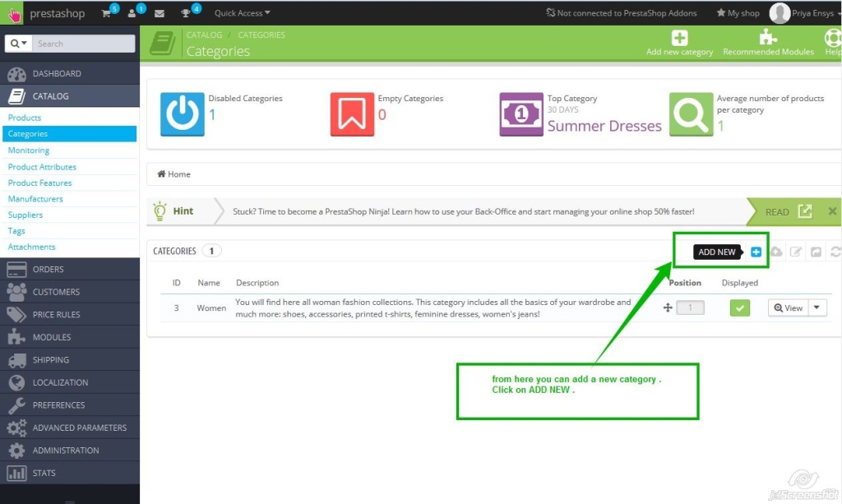Image resolution: width=842 pixels, height=504 pixels.
Task: Click Not connected to PrestaShop Addons
Action: coord(622,13)
